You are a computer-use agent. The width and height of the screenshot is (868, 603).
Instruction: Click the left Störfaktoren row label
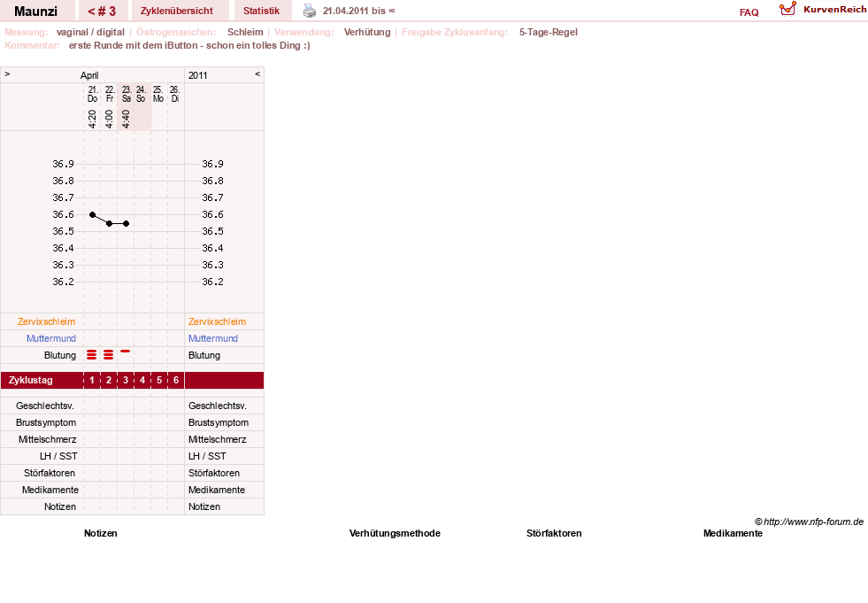(50, 473)
